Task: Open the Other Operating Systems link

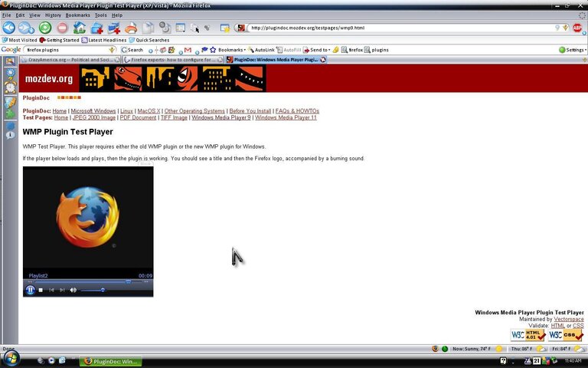Action: click(x=194, y=111)
